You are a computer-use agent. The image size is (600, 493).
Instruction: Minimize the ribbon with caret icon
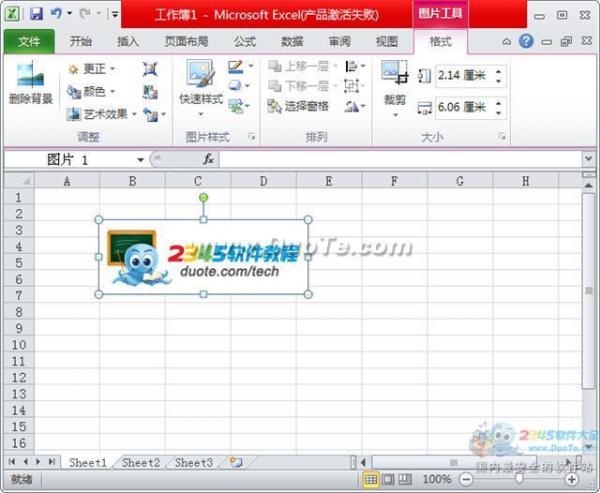point(507,41)
